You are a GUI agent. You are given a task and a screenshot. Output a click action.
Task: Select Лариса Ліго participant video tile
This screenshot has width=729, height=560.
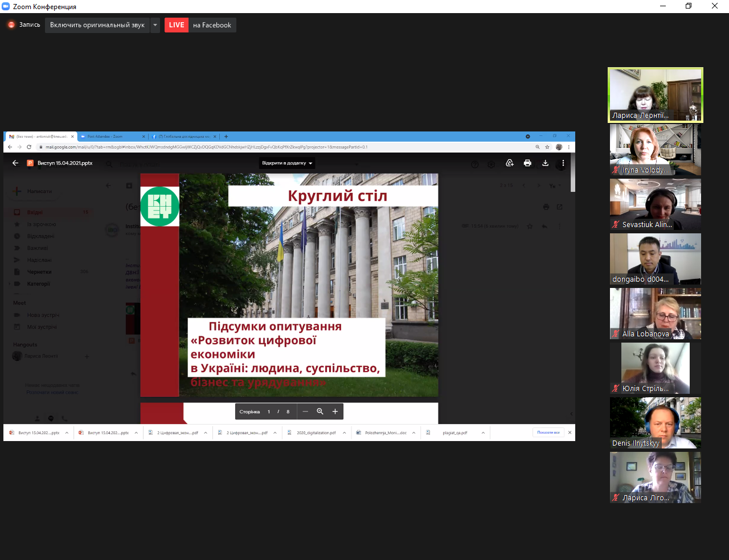[656, 477]
